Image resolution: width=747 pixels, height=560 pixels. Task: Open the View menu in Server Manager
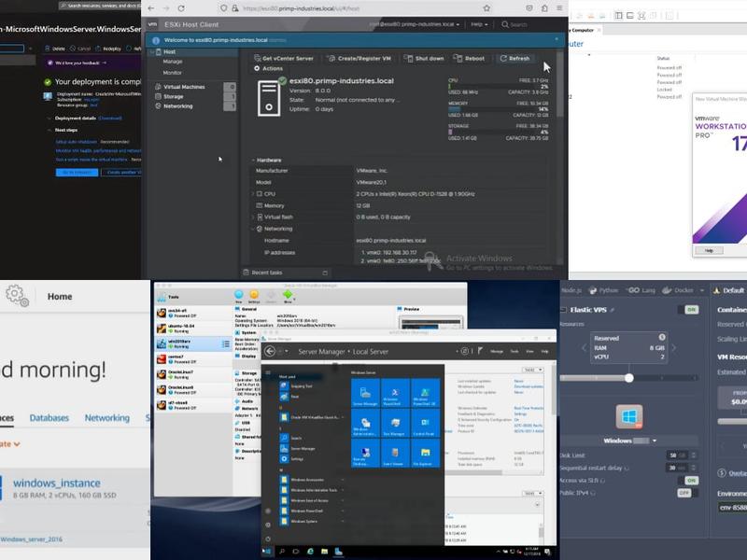click(529, 352)
